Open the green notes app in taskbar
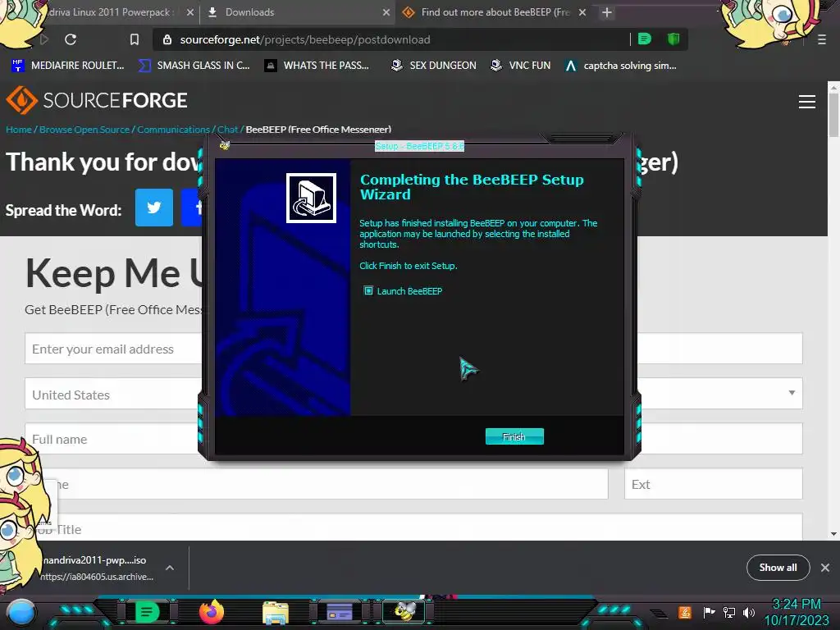 click(148, 612)
